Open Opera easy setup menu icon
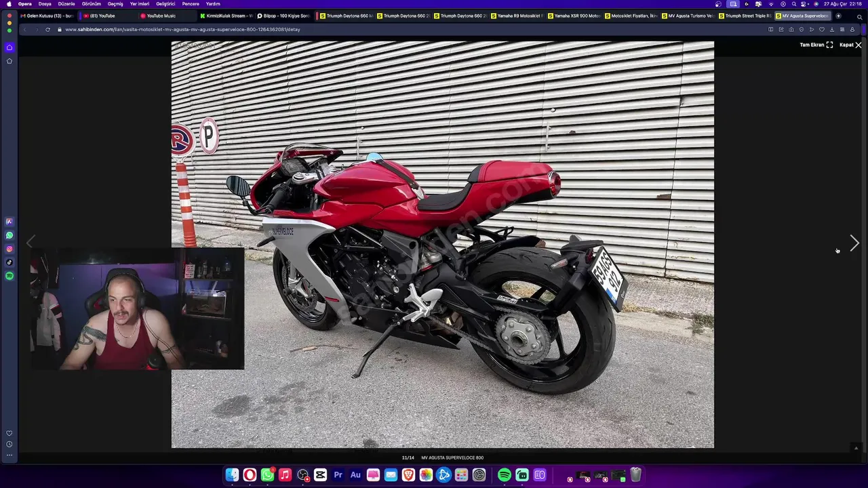Image resolution: width=868 pixels, height=488 pixels. (842, 29)
